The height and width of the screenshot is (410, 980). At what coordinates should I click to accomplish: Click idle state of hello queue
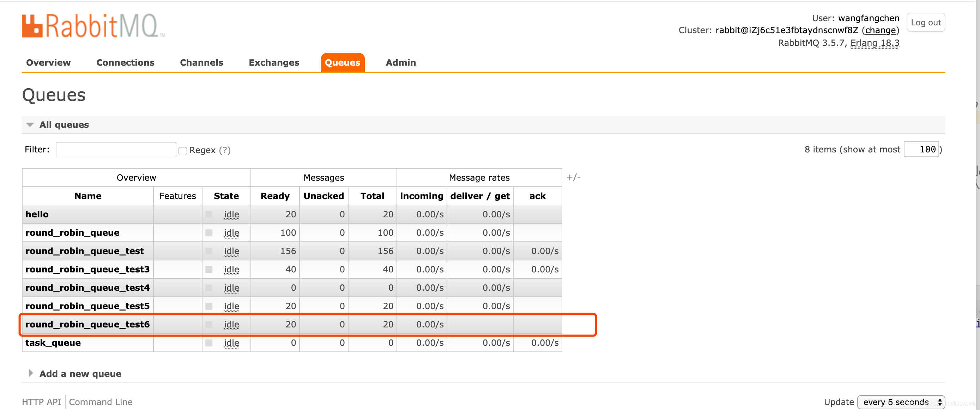(x=231, y=214)
